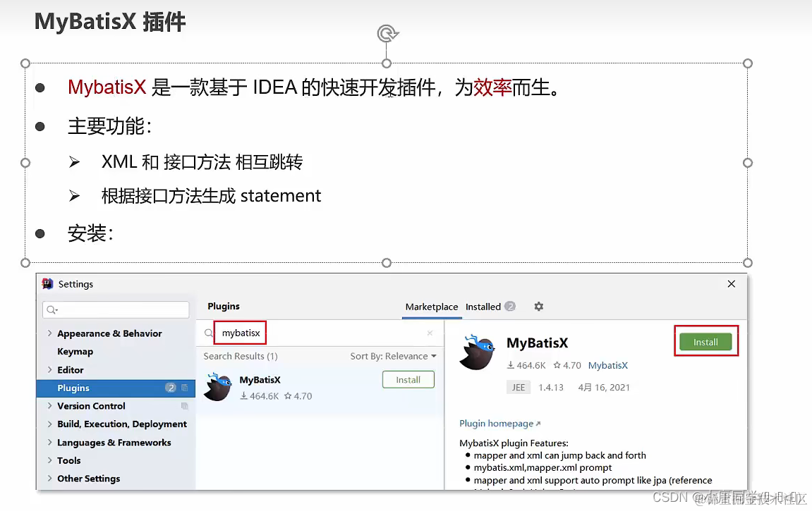This screenshot has width=812, height=511.
Task: Click the slide title MyBatisX 插件
Action: [110, 22]
